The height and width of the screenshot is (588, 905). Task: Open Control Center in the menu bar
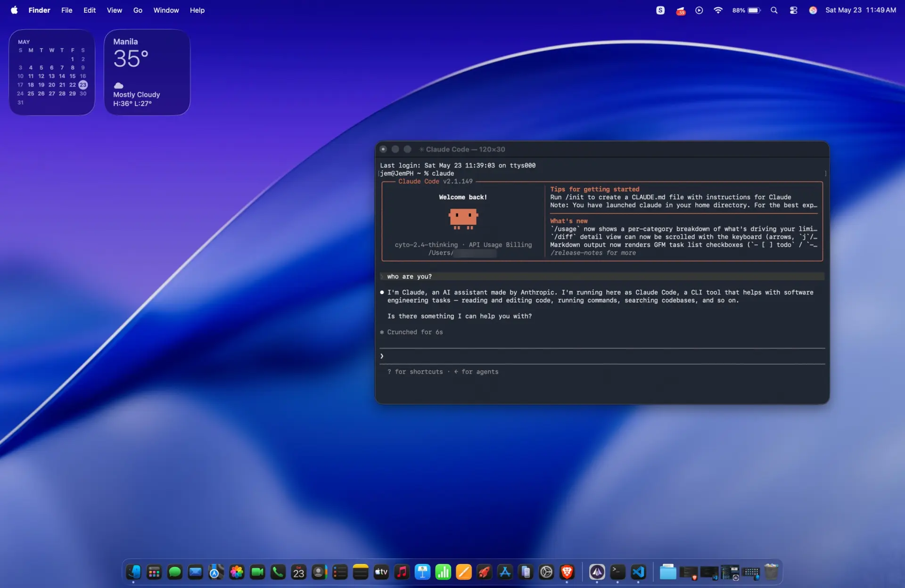[x=794, y=10]
